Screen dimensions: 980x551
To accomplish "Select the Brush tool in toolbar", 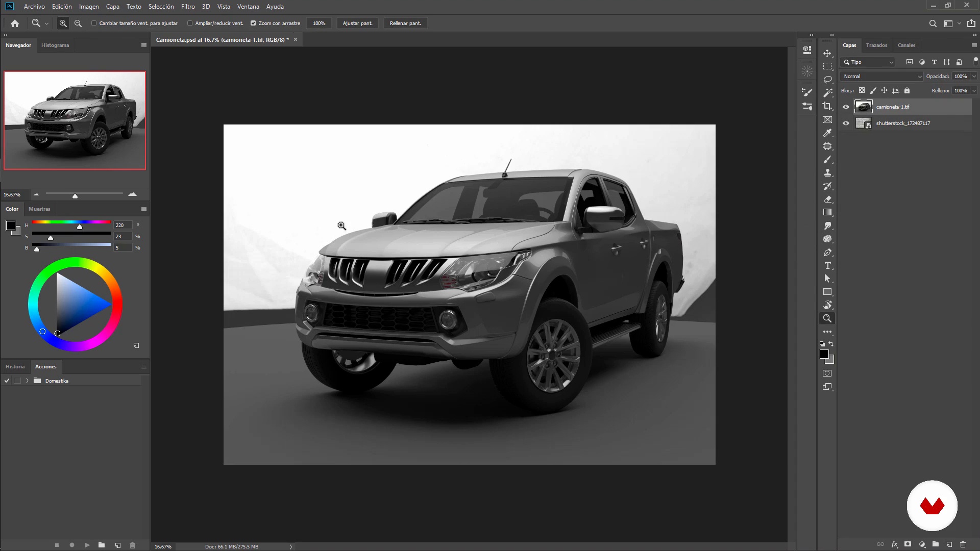I will coord(827,160).
